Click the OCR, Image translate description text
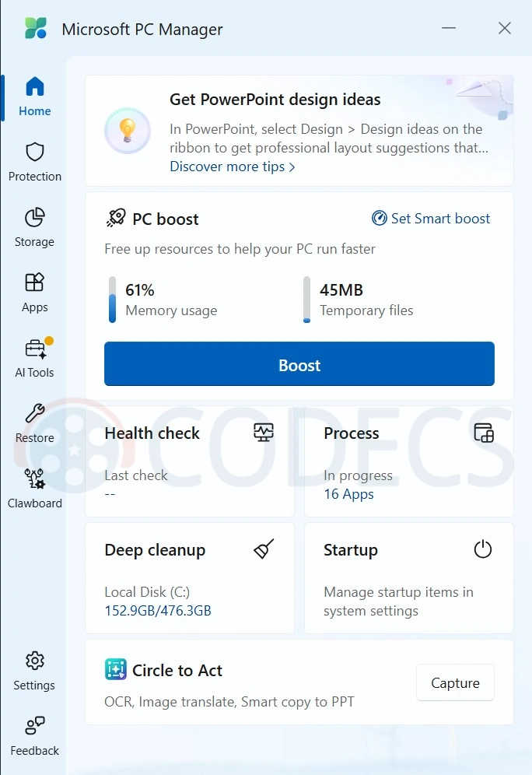532x775 pixels. click(229, 701)
